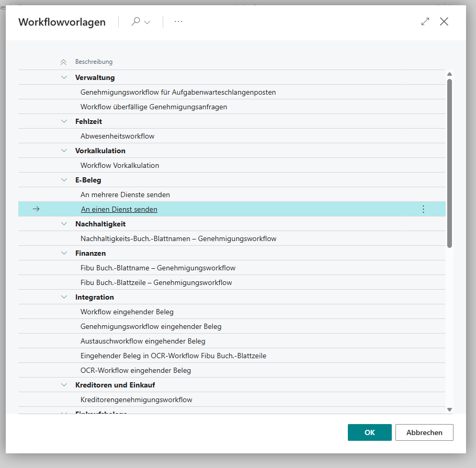Screen dimensions: 476x468
Task: Click the vertical scrollbar down arrow
Action: pyautogui.click(x=449, y=409)
